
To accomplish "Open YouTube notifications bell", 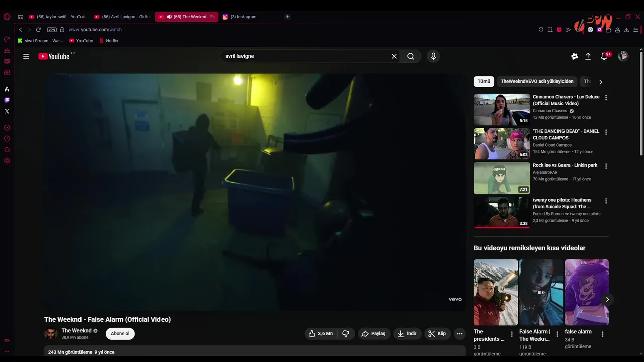I will [x=604, y=56].
